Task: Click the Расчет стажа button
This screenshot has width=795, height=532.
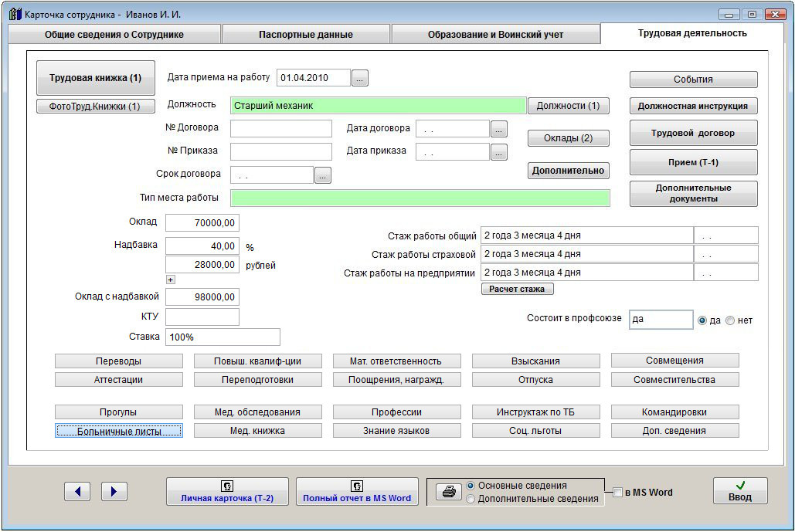Action: point(517,289)
